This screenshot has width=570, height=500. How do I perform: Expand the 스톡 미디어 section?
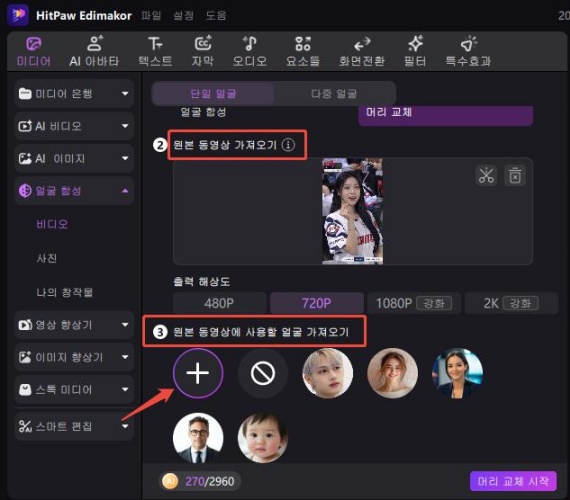point(74,390)
